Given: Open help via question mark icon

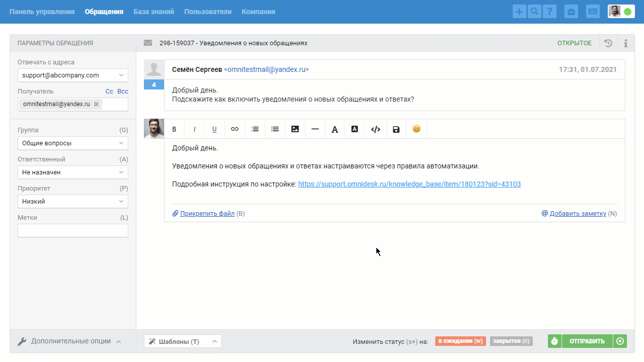Looking at the screenshot, I should [x=549, y=12].
